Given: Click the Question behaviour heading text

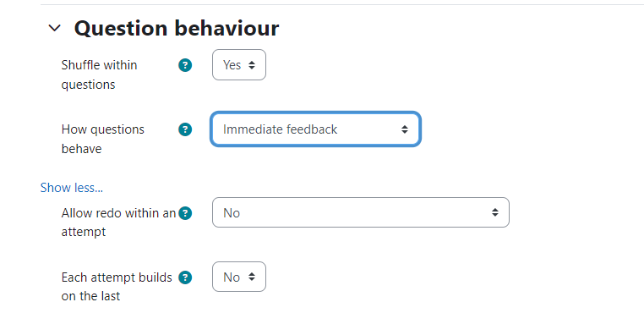Looking at the screenshot, I should click(x=177, y=29).
